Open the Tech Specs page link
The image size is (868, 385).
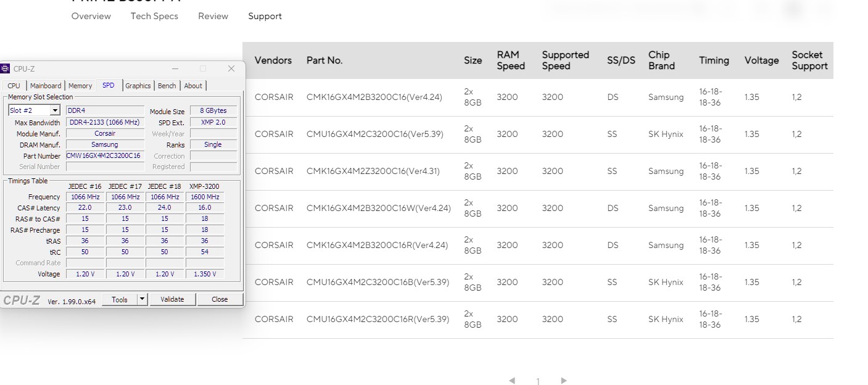[x=154, y=16]
